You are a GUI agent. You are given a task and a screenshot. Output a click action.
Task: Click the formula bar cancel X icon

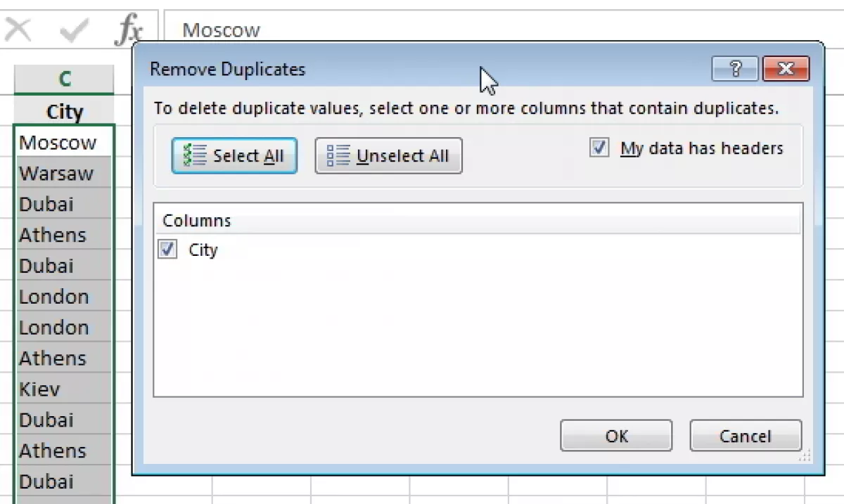point(18,30)
